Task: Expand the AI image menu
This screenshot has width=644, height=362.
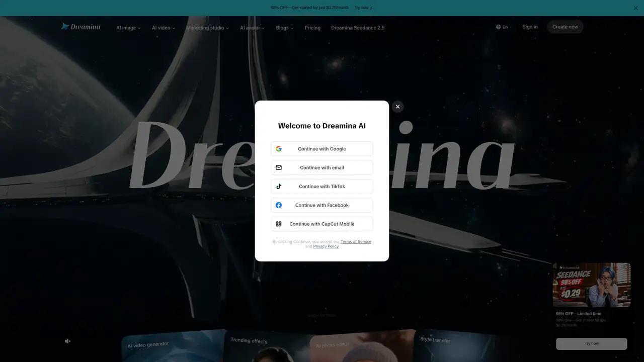Action: (128, 28)
